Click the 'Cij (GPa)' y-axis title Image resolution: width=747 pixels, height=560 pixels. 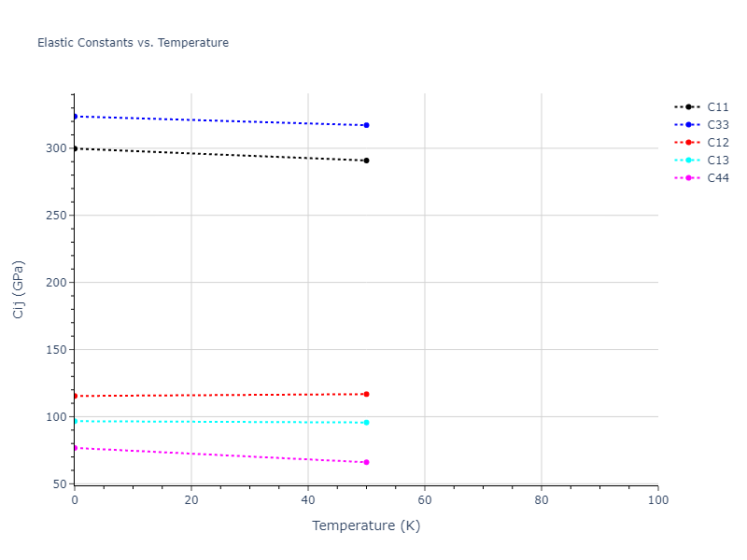19,289
